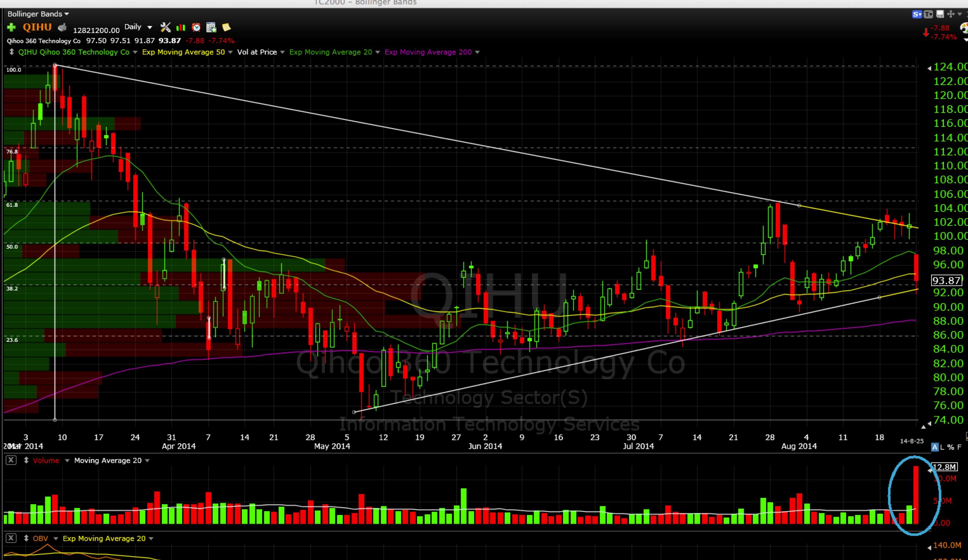
Task: Click the Aug 2014 month label on time axis
Action: [x=799, y=446]
